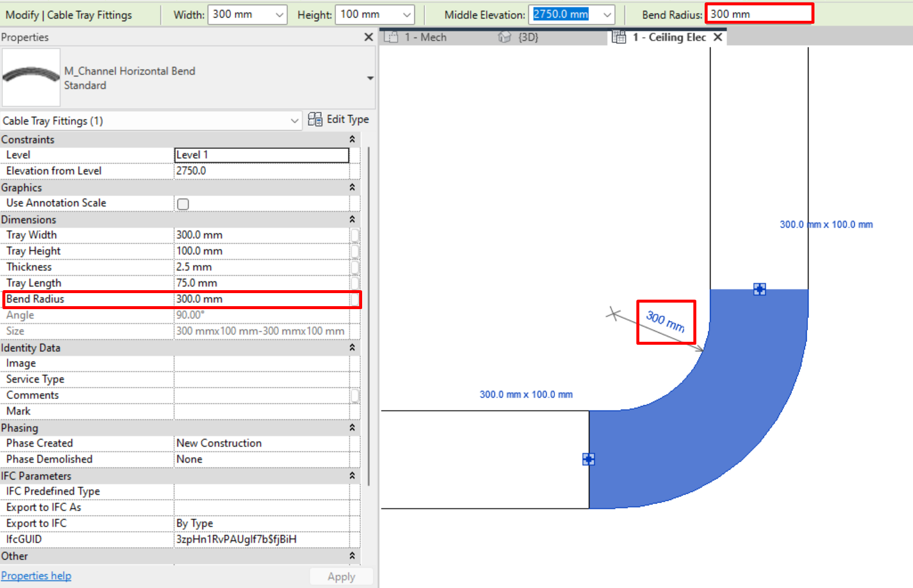The height and width of the screenshot is (588, 913).
Task: Collapse the Graphics section
Action: (x=352, y=187)
